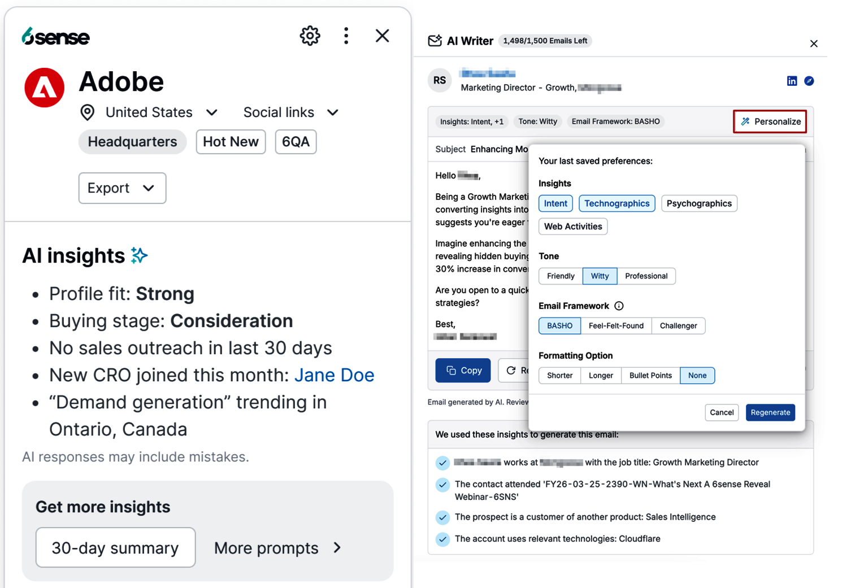Click the location pin icon

point(87,112)
